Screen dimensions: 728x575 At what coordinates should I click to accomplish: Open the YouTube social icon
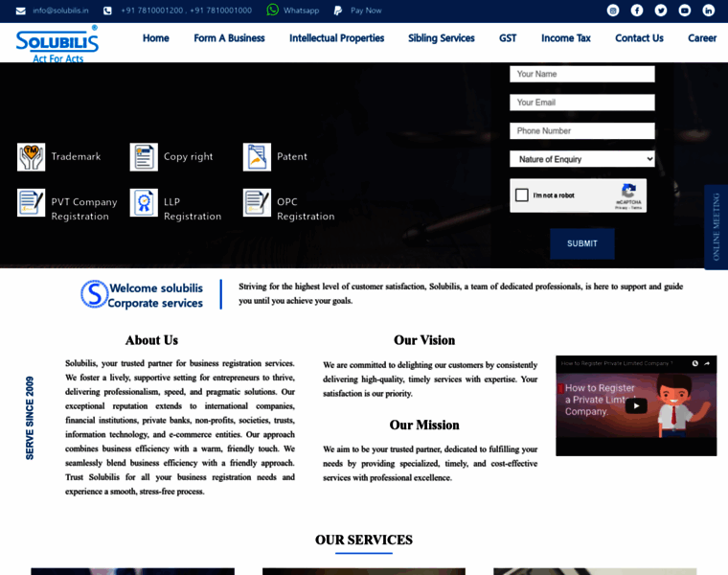click(x=684, y=11)
